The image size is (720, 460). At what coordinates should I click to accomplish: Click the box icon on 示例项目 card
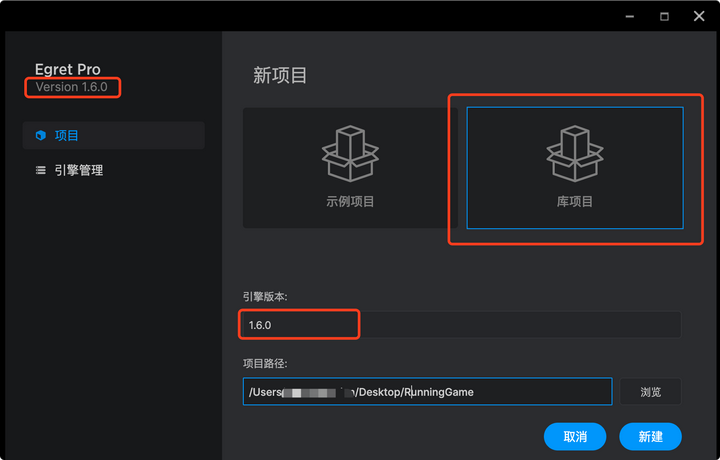pos(350,153)
